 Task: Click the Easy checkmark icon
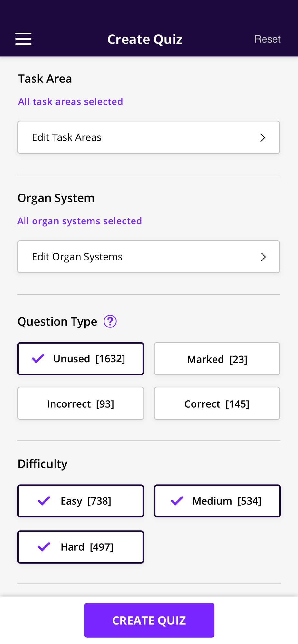(x=44, y=501)
